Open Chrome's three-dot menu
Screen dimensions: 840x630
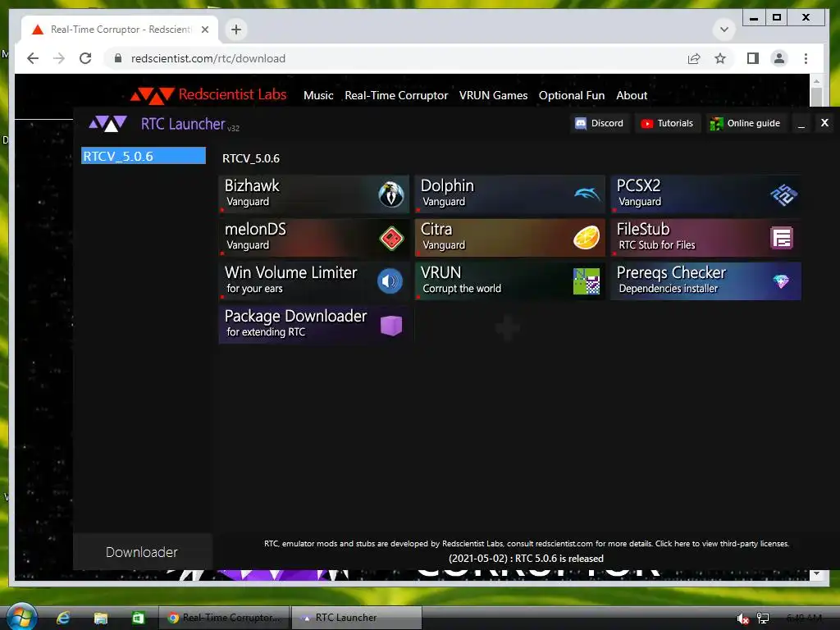806,58
